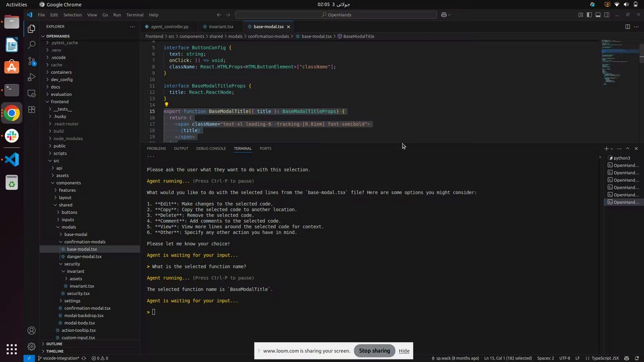Open the new terminal launch profile dropdown
Image resolution: width=644 pixels, height=362 pixels.
pyautogui.click(x=612, y=148)
